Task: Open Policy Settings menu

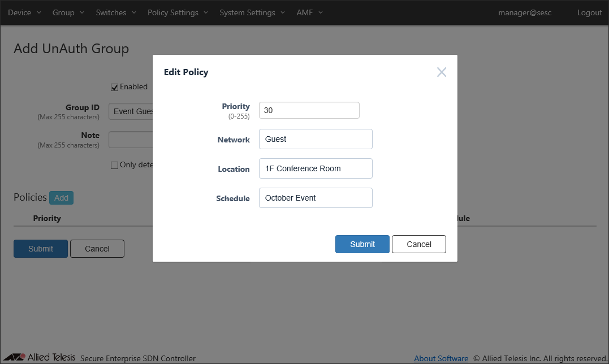Action: (x=178, y=12)
